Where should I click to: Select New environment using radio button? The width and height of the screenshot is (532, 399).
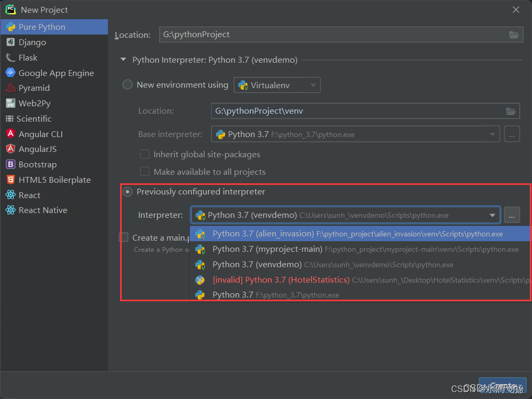pyautogui.click(x=127, y=84)
